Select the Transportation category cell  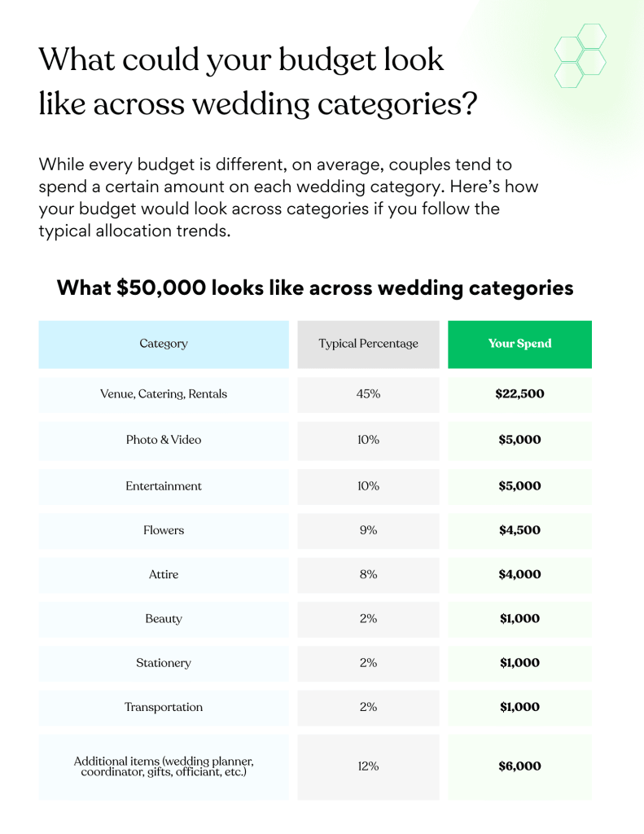pos(164,707)
